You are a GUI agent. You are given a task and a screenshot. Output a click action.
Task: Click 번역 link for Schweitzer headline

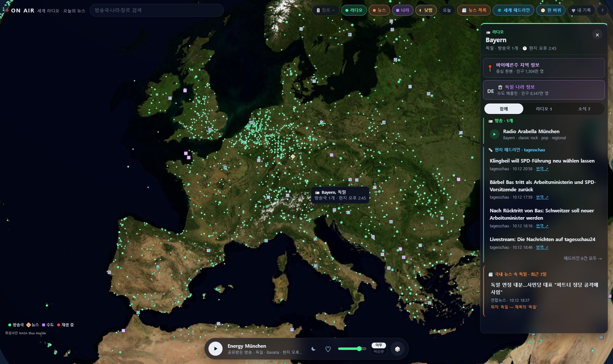(x=542, y=226)
